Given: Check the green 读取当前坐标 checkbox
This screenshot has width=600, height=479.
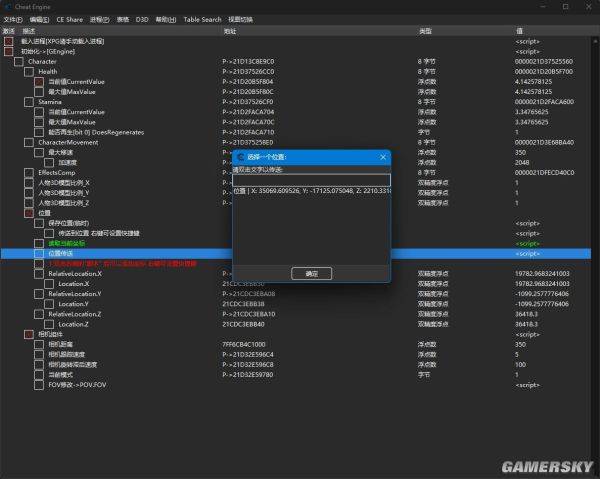Looking at the screenshot, I should tap(39, 243).
